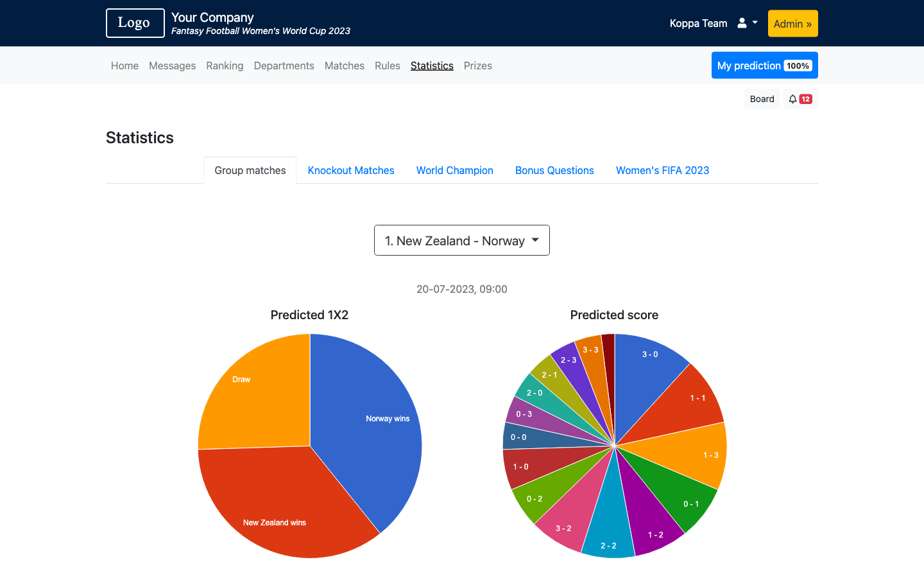The height and width of the screenshot is (578, 924).
Task: Open the Bonus Questions tab
Action: tap(554, 170)
